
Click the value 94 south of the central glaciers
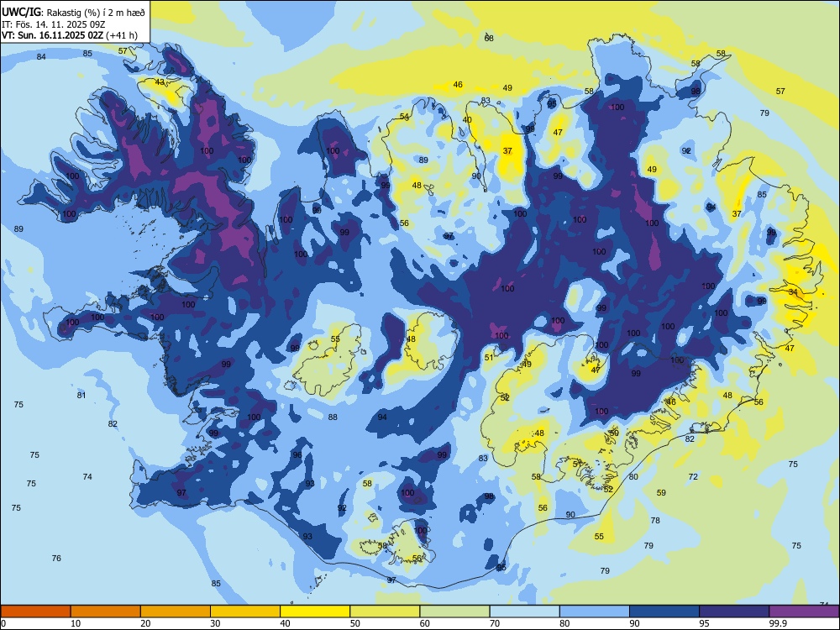point(382,417)
